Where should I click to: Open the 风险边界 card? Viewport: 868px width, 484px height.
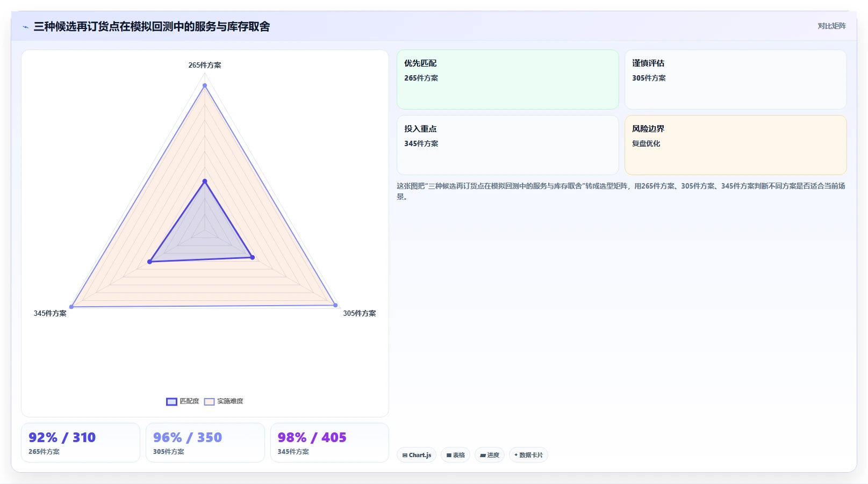click(735, 145)
